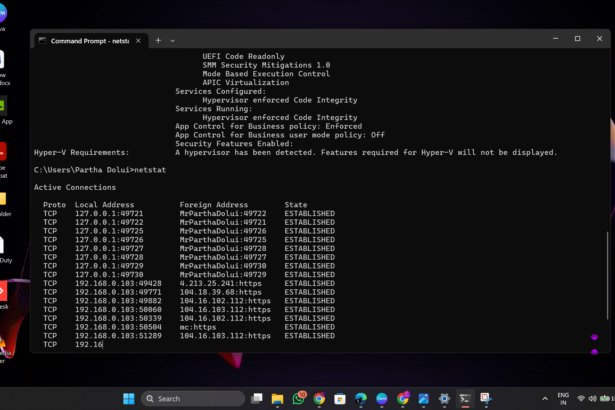Viewport: 615px width, 410px height.
Task: Click the Command Prompt tab icon
Action: tap(42, 40)
